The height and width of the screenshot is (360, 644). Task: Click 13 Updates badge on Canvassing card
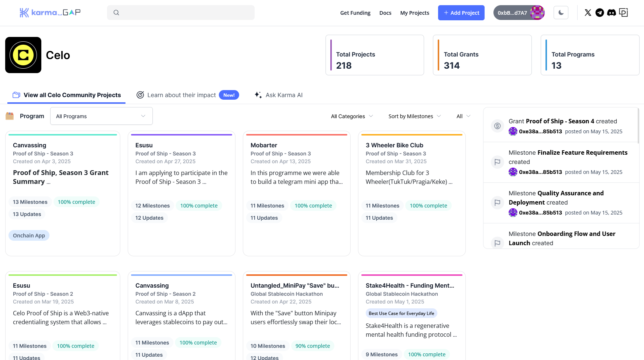tap(27, 214)
